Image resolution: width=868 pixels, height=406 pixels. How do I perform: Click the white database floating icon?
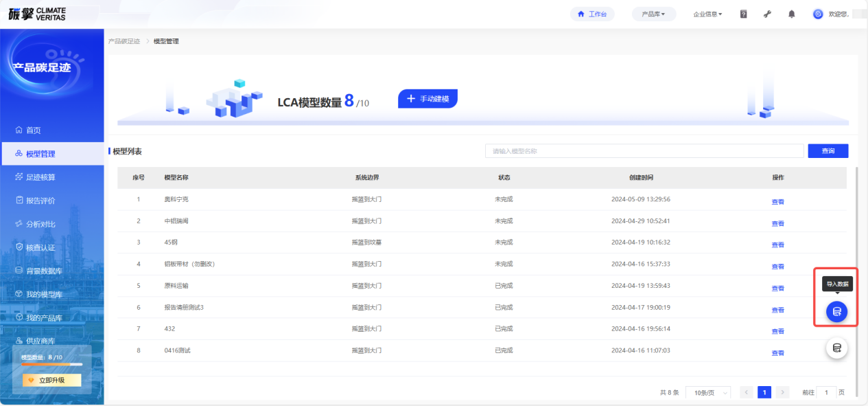[x=836, y=348]
